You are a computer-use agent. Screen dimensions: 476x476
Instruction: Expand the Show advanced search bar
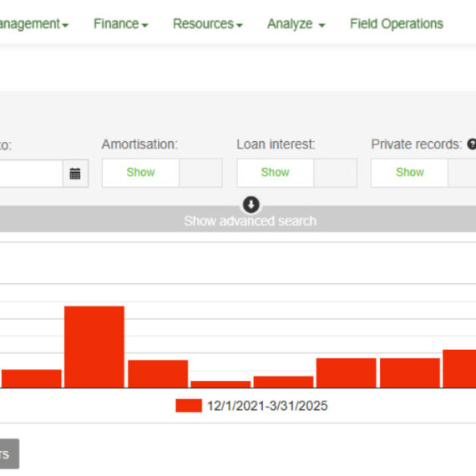pyautogui.click(x=238, y=219)
